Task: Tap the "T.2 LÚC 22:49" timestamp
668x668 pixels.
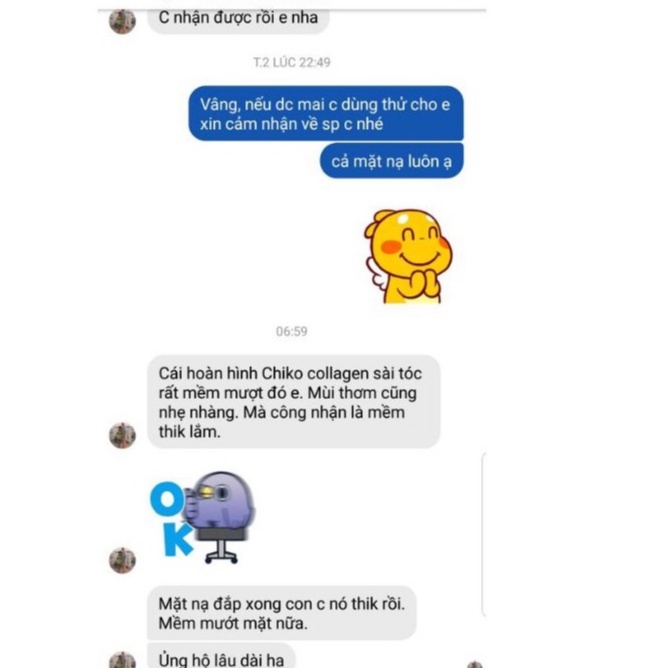Action: point(292,63)
